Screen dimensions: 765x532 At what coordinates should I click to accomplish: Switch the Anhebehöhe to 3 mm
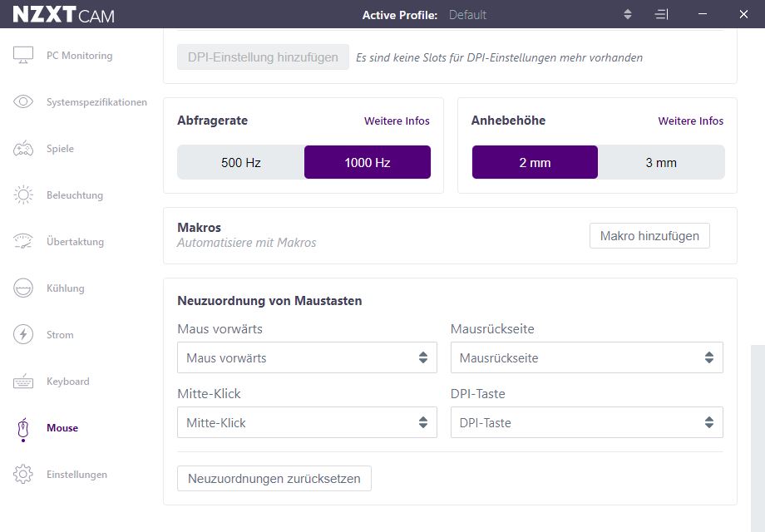click(x=661, y=163)
